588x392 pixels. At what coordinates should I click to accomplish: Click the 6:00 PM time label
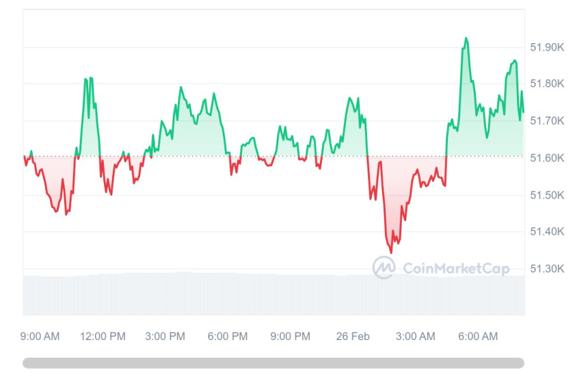pyautogui.click(x=228, y=337)
